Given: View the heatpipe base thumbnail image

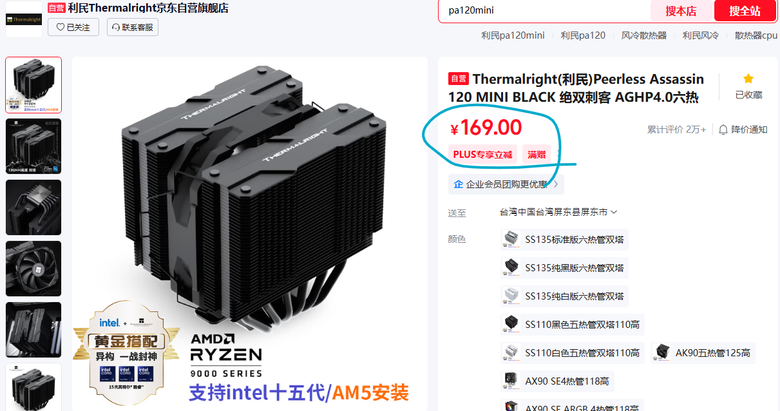Looking at the screenshot, I should (x=33, y=207).
